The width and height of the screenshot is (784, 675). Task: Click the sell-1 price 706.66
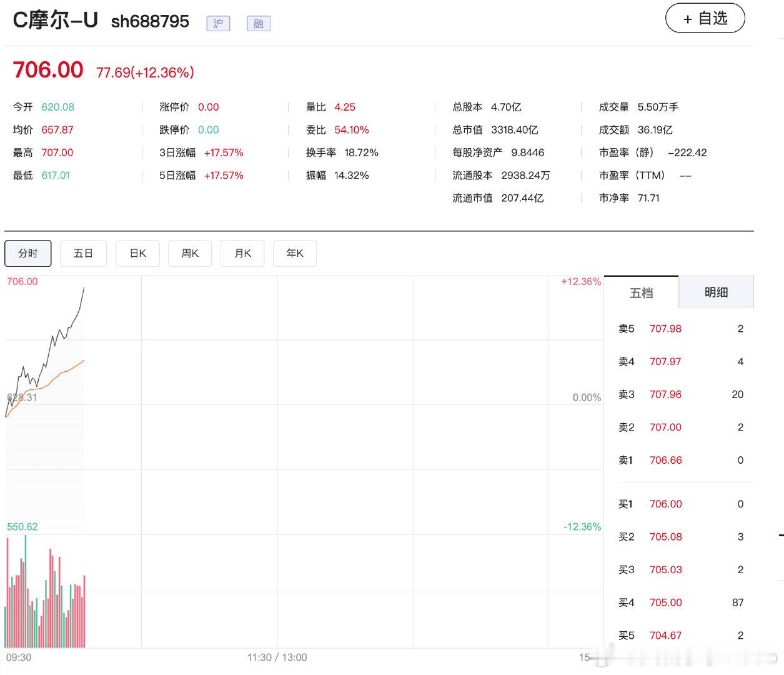tap(665, 460)
